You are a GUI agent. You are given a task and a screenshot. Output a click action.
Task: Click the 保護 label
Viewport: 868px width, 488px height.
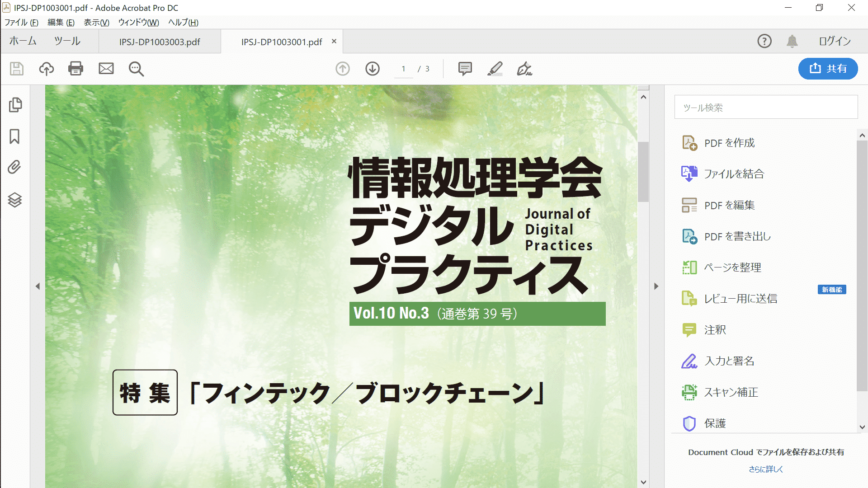point(715,423)
